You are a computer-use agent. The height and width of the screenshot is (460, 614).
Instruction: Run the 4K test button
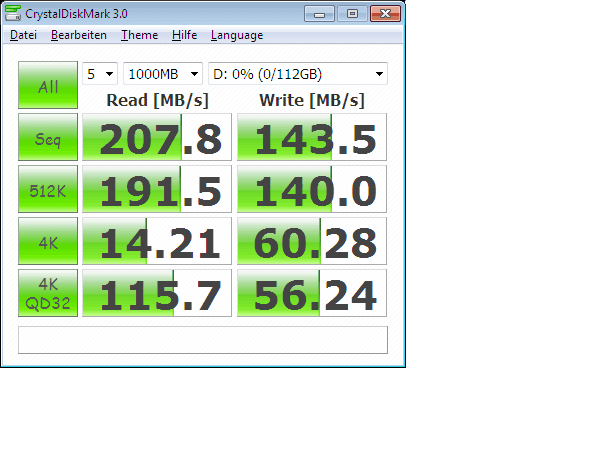(48, 241)
